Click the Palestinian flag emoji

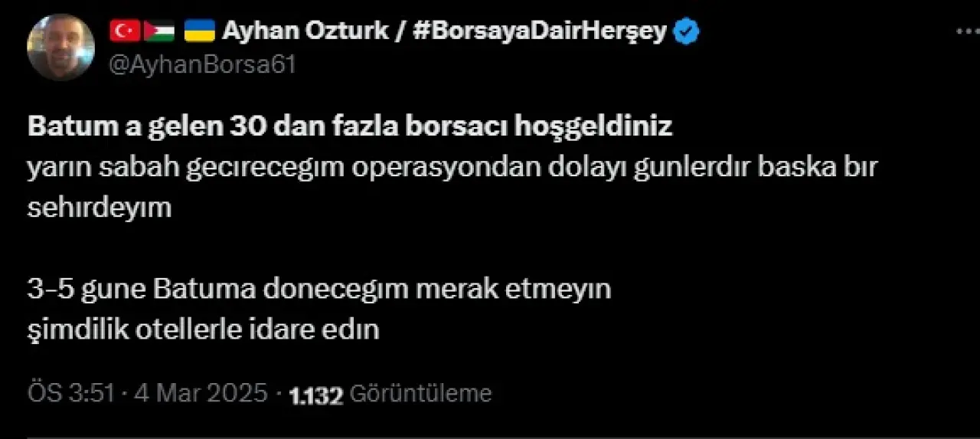point(159,32)
